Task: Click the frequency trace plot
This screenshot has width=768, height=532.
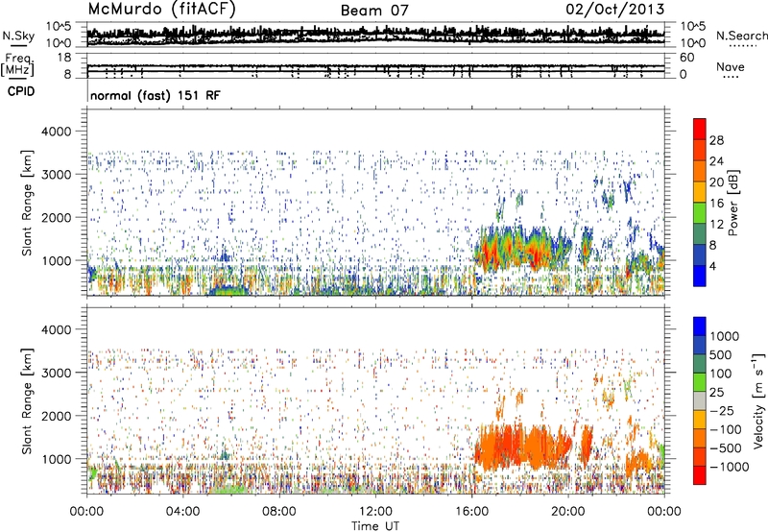Action: (x=375, y=66)
